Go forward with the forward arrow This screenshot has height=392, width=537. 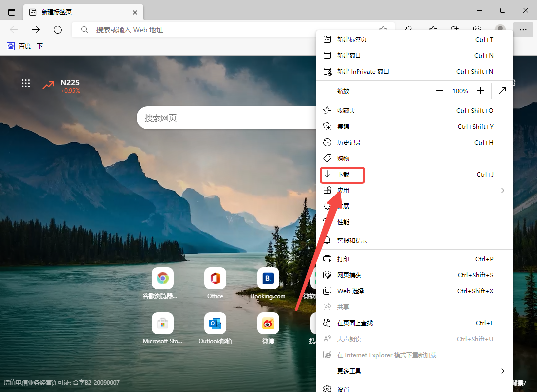35,30
